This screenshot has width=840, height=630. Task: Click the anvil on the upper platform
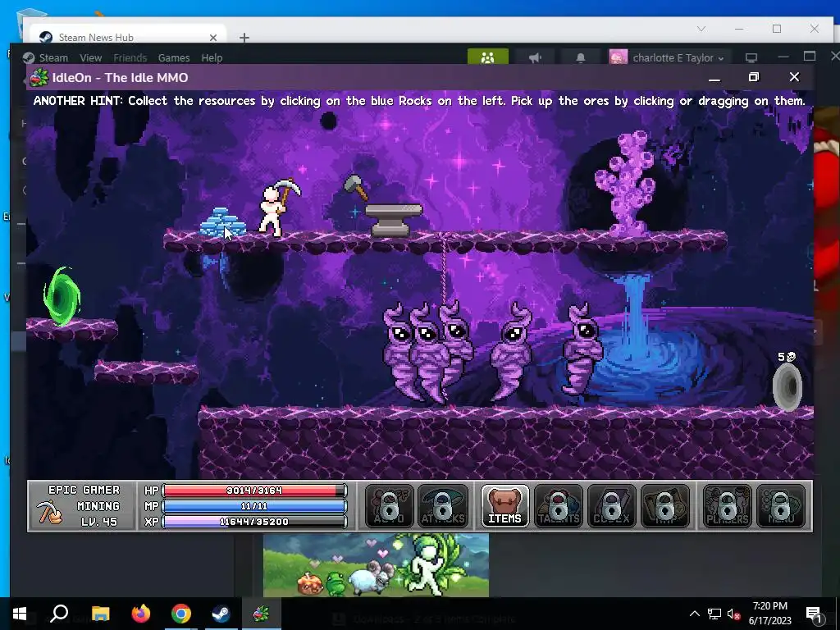pyautogui.click(x=394, y=220)
